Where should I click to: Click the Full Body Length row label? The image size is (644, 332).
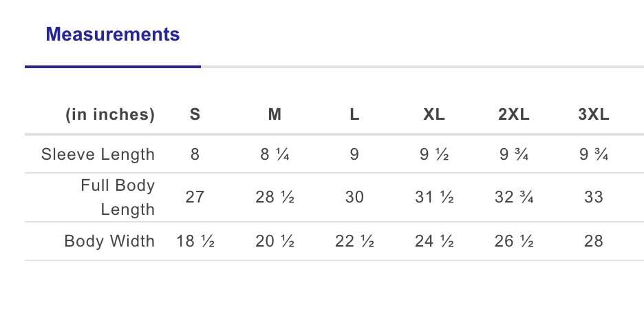tap(118, 198)
